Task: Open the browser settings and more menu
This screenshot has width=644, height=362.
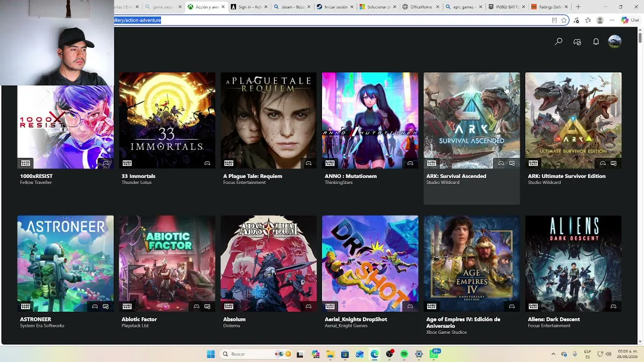Action: point(612,20)
